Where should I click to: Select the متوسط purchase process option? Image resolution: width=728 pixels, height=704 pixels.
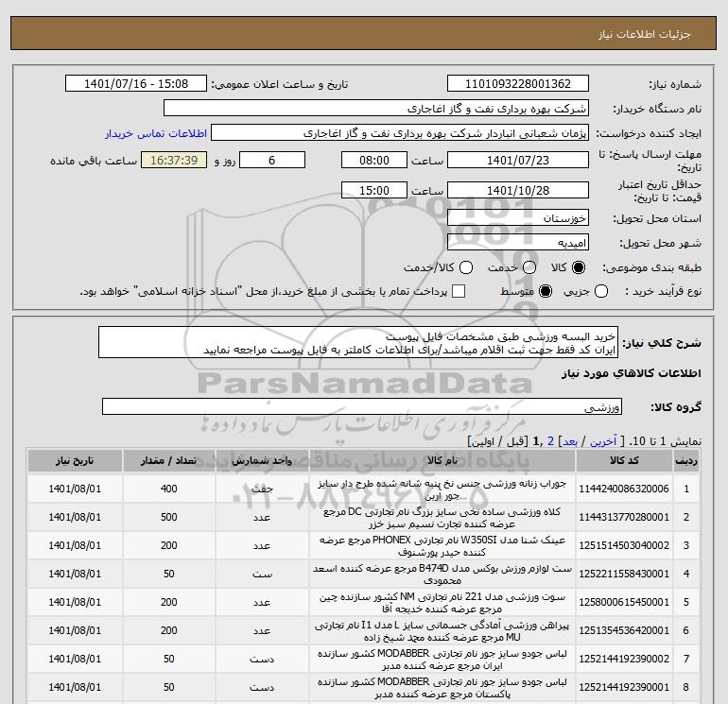(x=545, y=292)
